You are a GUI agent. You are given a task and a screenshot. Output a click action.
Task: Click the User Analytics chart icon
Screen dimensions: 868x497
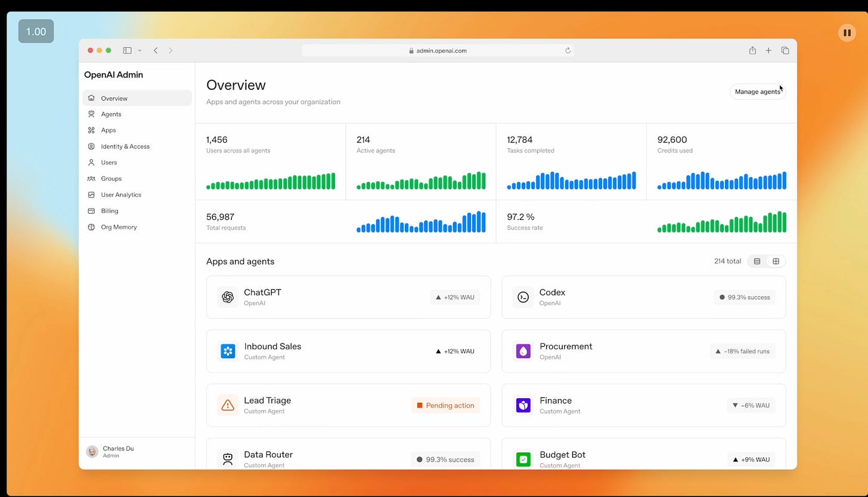[91, 194]
